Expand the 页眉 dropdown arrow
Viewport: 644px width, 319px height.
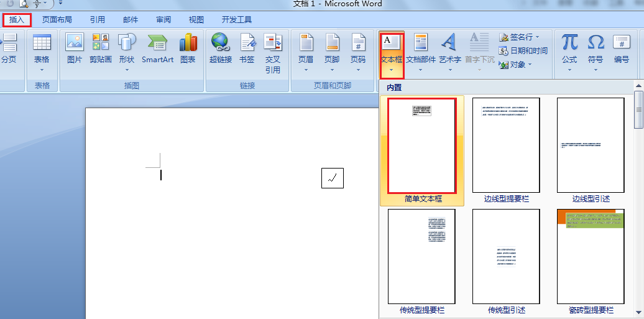click(306, 70)
